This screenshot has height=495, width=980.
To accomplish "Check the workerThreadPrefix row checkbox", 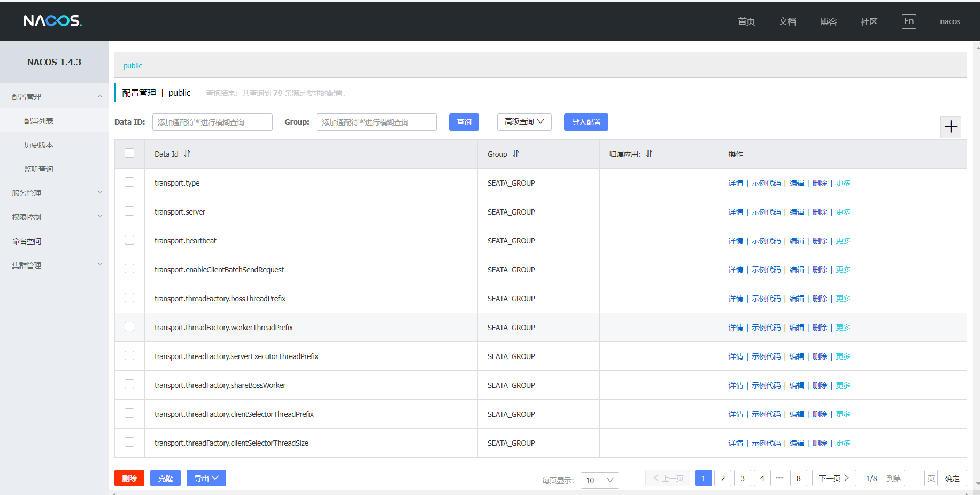I will (x=129, y=326).
